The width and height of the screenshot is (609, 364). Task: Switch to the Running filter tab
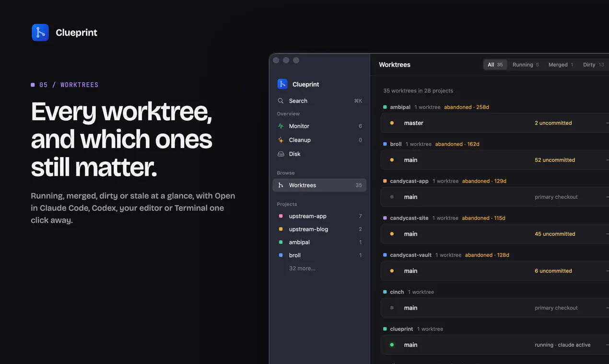tap(526, 65)
